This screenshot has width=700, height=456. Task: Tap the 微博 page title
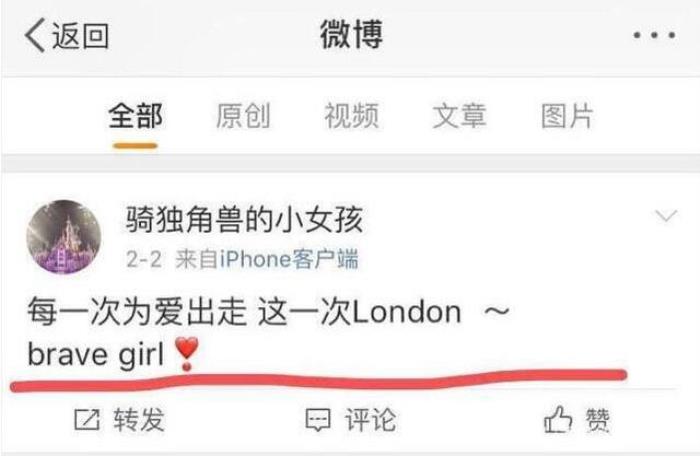pyautogui.click(x=351, y=35)
